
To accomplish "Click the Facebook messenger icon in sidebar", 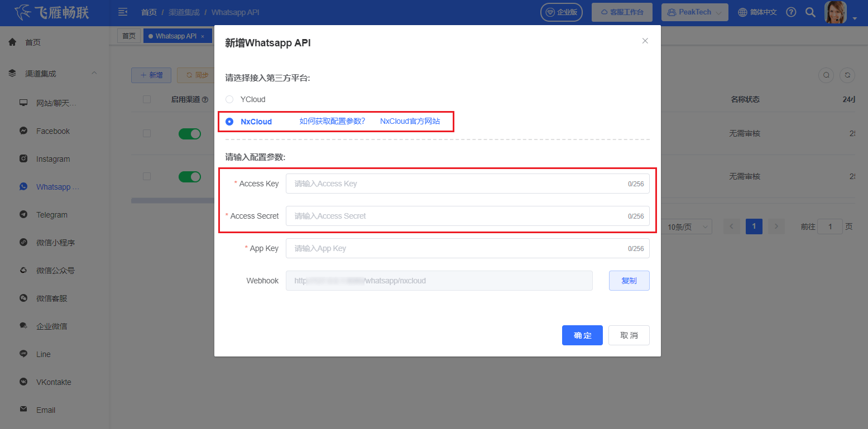I will pyautogui.click(x=23, y=131).
